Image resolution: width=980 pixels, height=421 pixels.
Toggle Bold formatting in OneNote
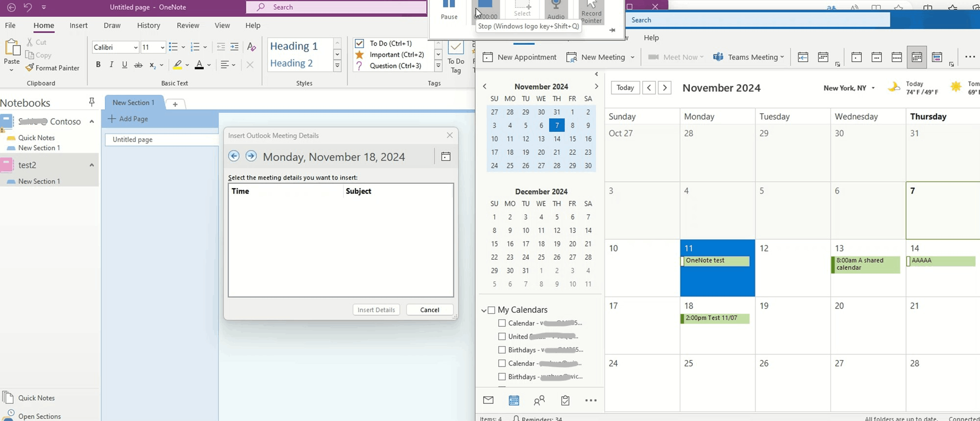pos(98,65)
